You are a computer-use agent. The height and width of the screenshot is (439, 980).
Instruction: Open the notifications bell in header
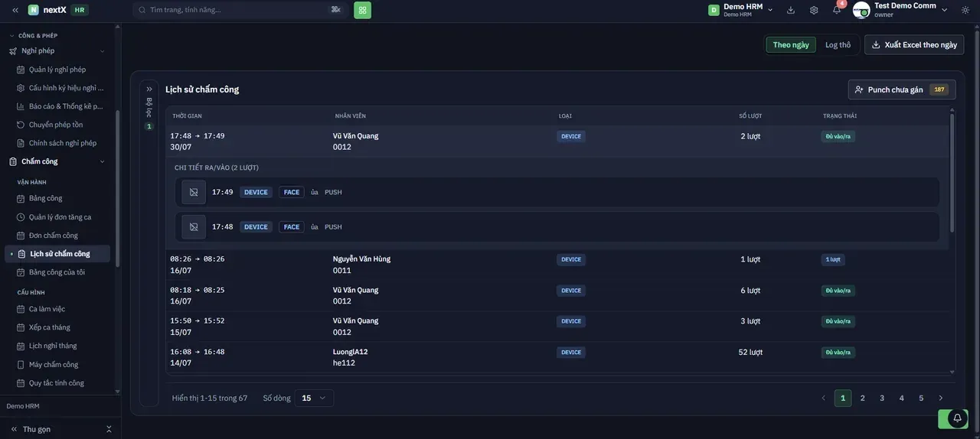(837, 10)
